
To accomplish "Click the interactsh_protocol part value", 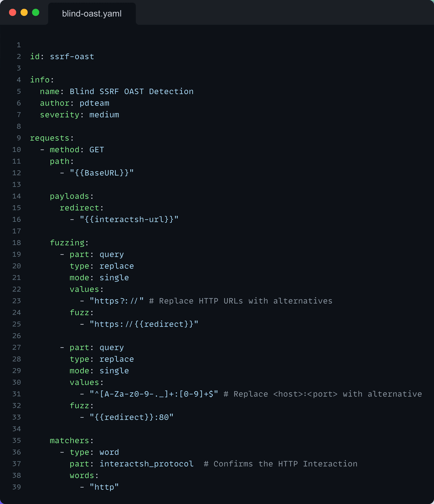I will click(x=146, y=464).
